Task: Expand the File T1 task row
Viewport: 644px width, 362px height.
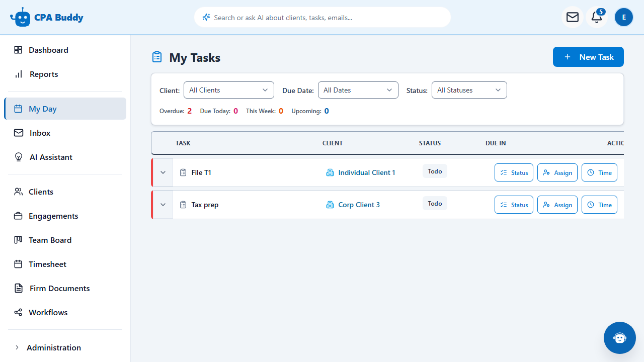Action: point(163,172)
